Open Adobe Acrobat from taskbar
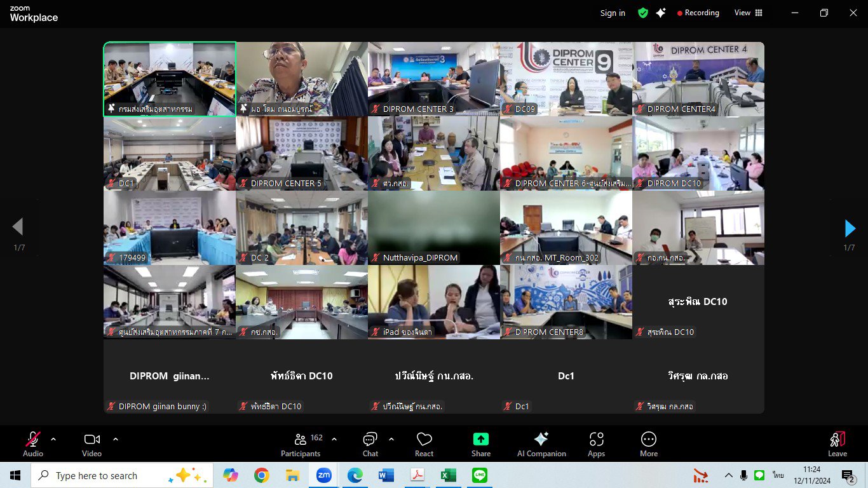This screenshot has width=868, height=488. coord(417,475)
